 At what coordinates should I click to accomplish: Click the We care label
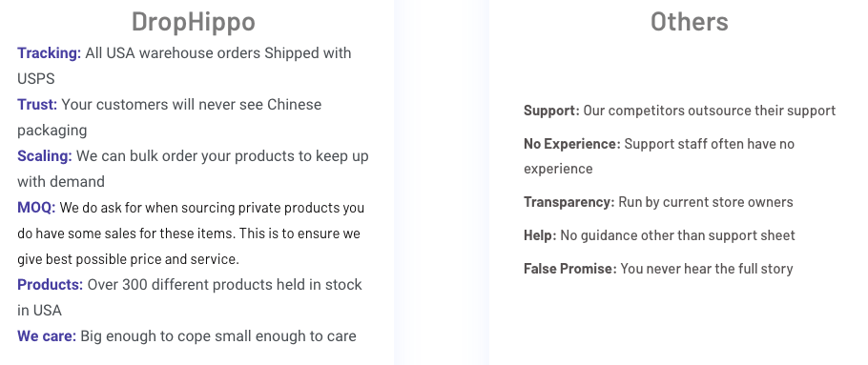tap(47, 336)
